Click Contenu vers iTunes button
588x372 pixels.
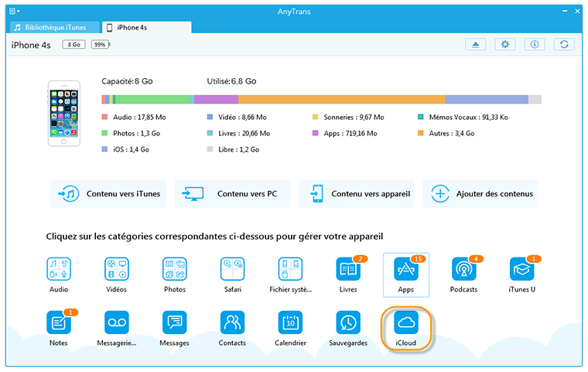pos(108,194)
